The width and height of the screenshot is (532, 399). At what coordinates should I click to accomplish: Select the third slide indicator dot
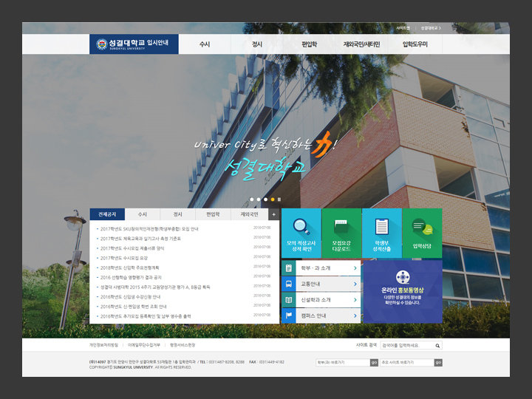[x=266, y=199]
